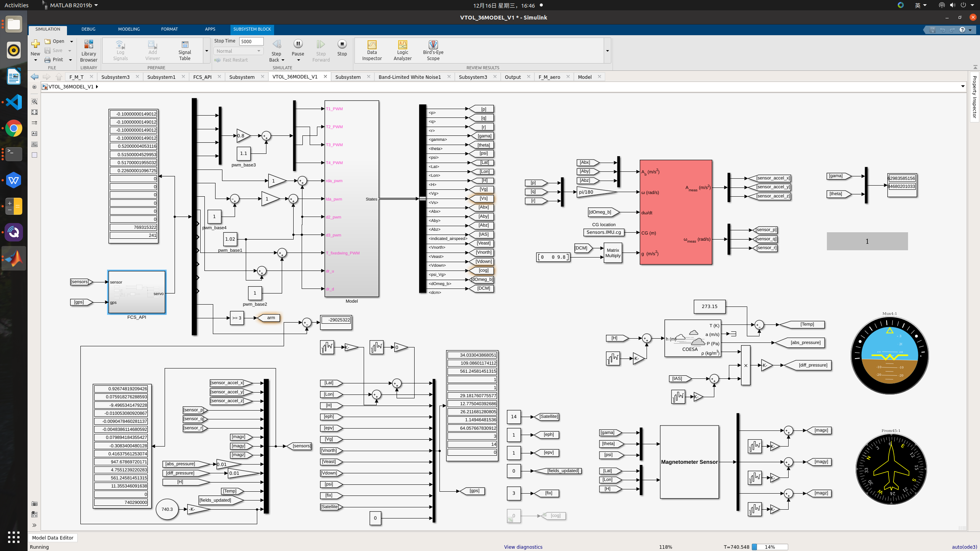Open the Activities overview

click(16, 5)
